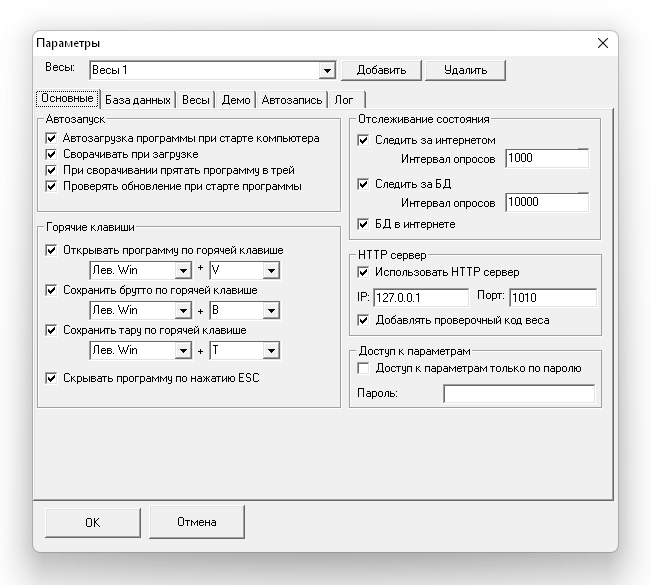Viewport: 651px width, 585px height.
Task: Confirm settings with the OK button
Action: pyautogui.click(x=92, y=522)
